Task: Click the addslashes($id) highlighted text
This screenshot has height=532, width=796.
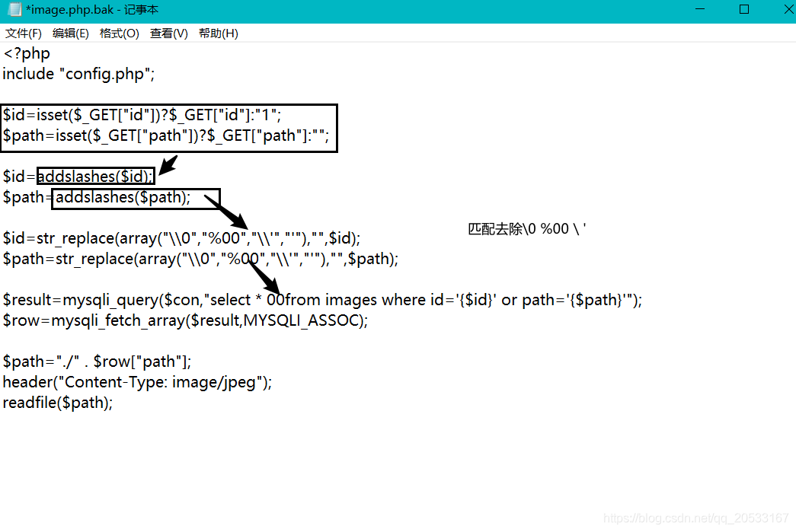Action: 94,176
